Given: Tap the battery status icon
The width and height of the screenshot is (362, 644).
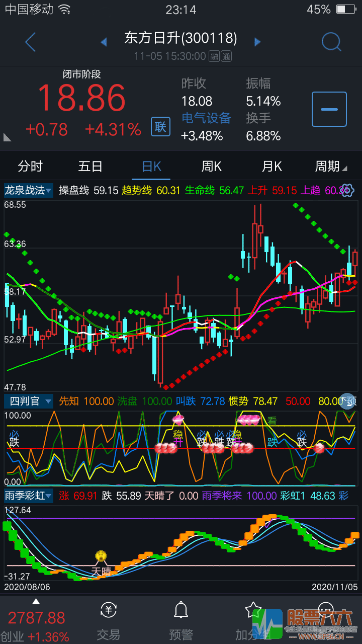Looking at the screenshot, I should click(x=346, y=9).
